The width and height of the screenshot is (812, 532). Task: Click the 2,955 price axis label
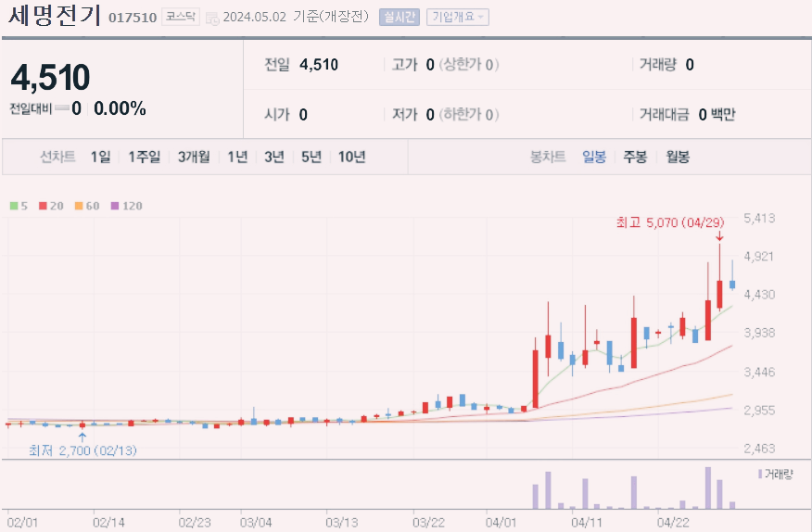760,411
